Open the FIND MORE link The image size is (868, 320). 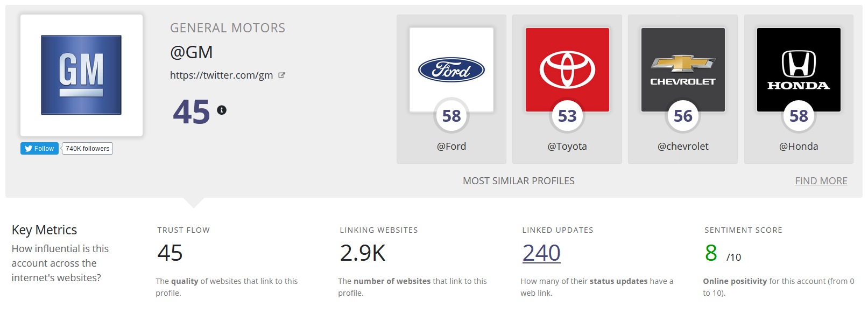(821, 181)
